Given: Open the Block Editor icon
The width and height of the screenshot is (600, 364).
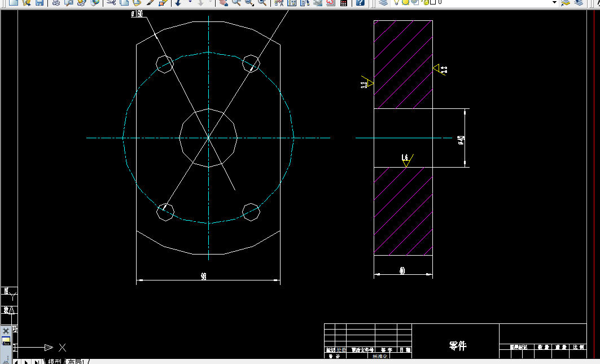Looking at the screenshot, I should point(163,2).
